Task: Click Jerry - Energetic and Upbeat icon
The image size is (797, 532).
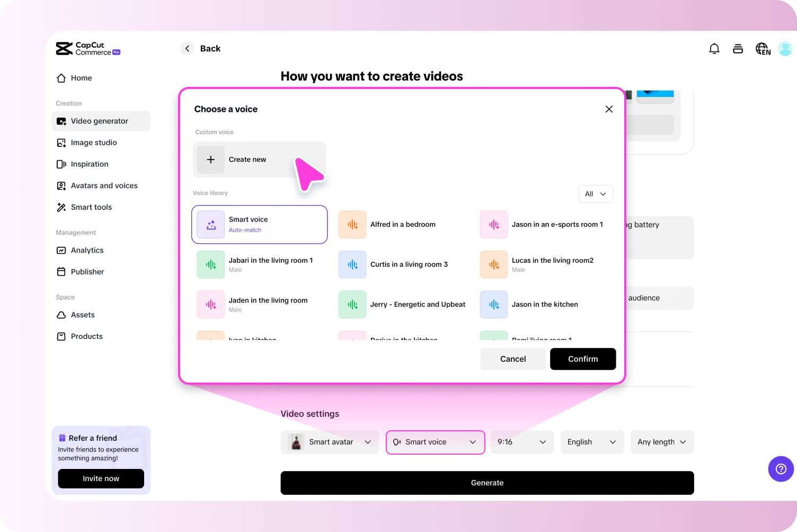Action: pos(352,305)
